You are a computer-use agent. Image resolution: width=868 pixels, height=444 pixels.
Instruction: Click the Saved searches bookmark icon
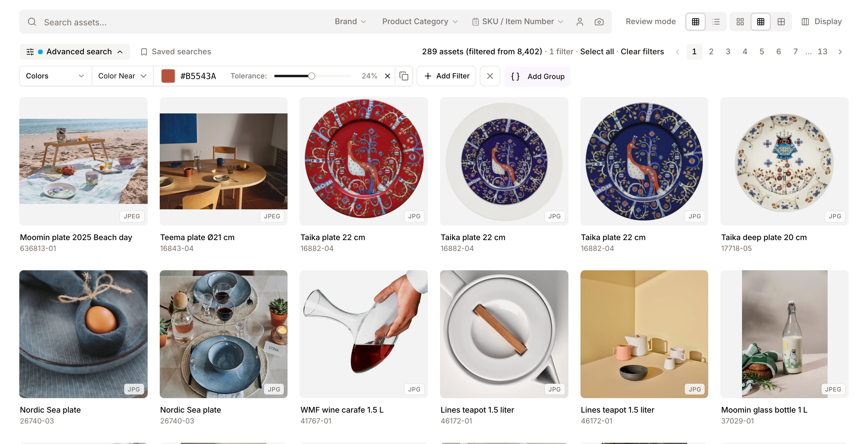pyautogui.click(x=144, y=52)
